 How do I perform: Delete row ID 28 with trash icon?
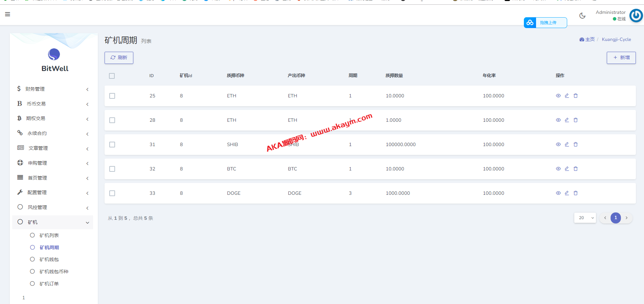[576, 120]
